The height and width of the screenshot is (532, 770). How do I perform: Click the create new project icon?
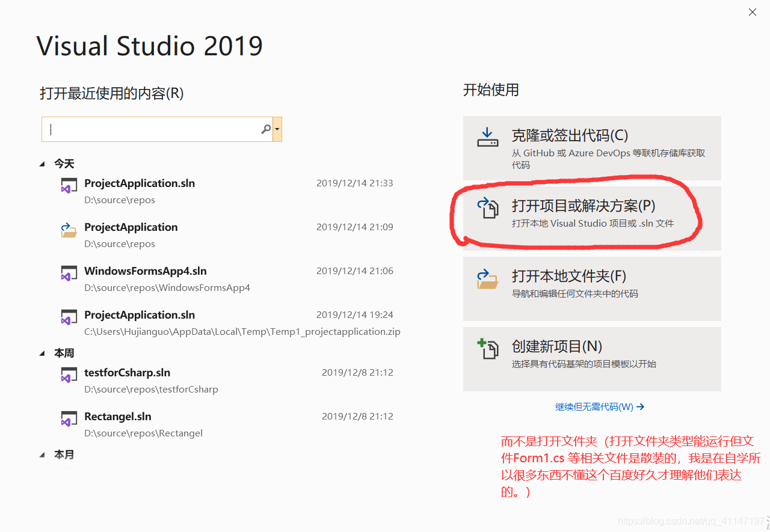pyautogui.click(x=488, y=349)
